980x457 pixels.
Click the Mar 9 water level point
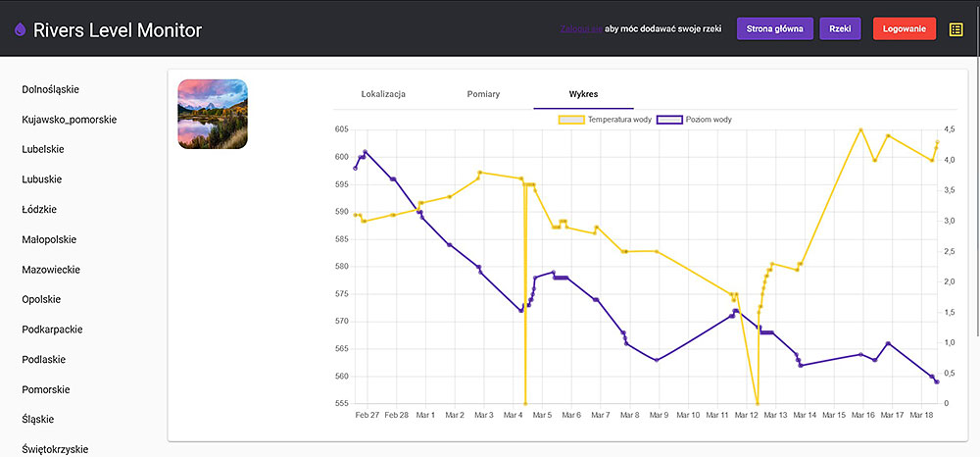(x=657, y=360)
